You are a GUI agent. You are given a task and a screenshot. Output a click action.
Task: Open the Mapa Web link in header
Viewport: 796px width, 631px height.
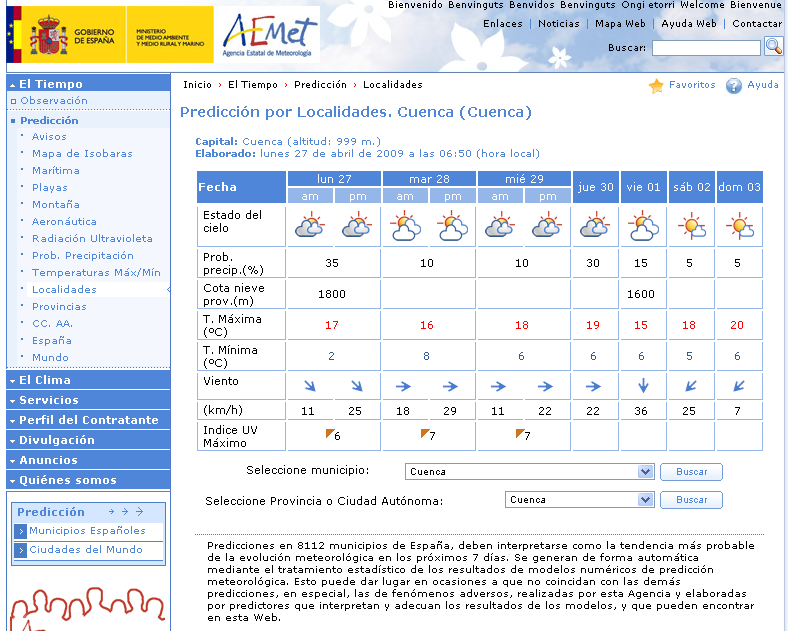point(620,23)
